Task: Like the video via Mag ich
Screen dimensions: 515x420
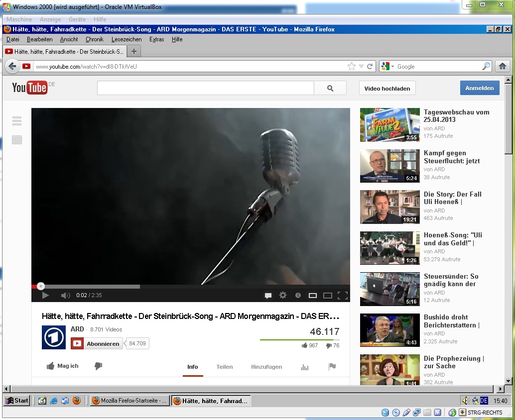Action: click(63, 366)
